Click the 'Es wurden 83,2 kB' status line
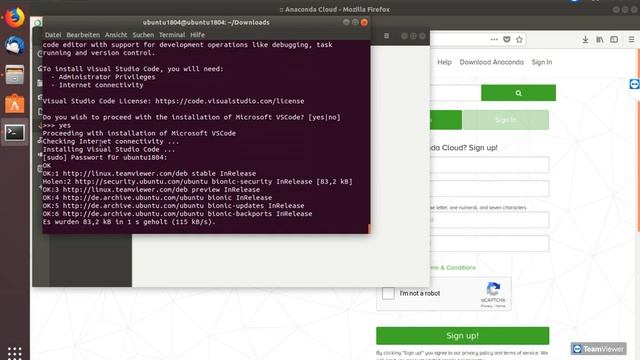Image resolution: width=640 pixels, height=360 pixels. [129, 222]
